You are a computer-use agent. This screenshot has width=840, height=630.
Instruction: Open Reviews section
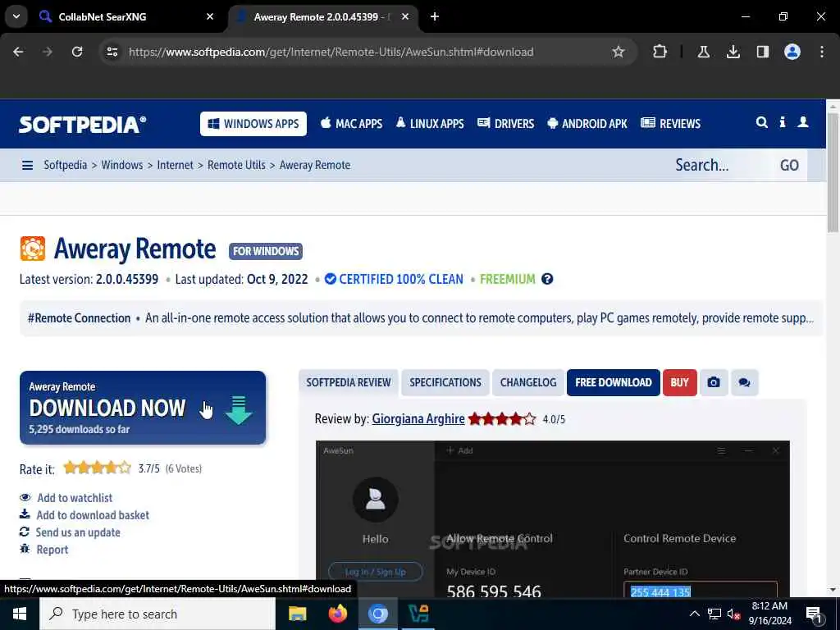(x=671, y=124)
